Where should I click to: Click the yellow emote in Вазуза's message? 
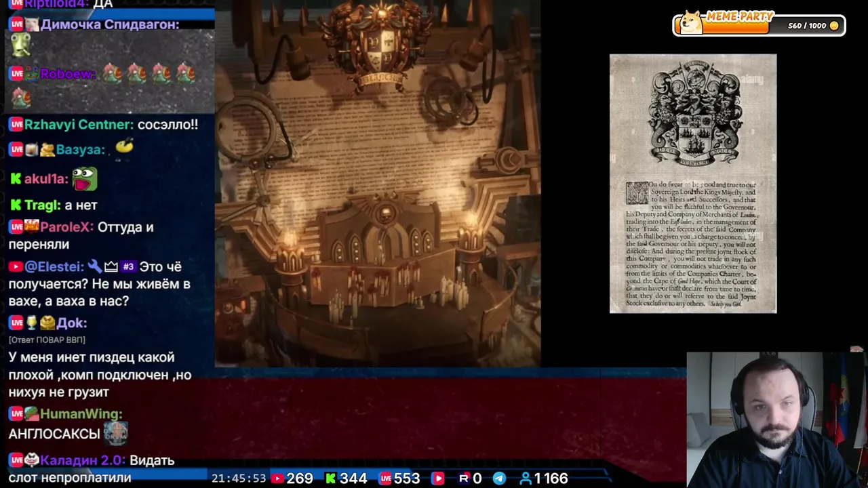click(123, 146)
